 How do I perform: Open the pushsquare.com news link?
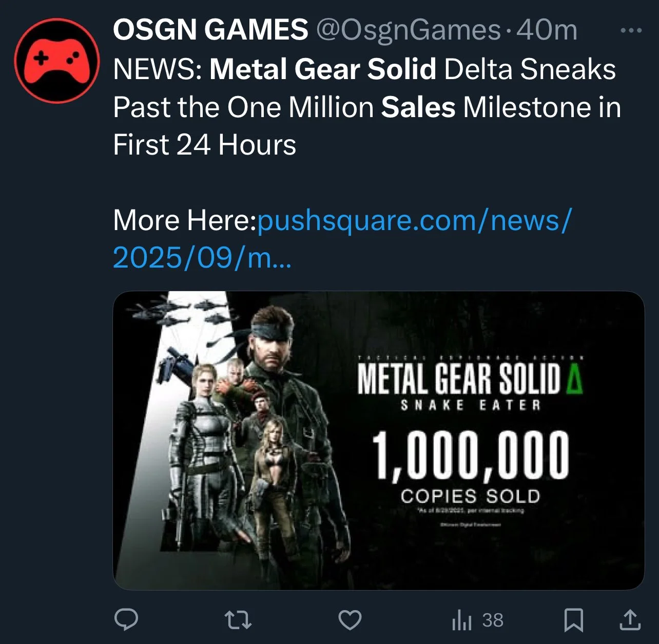click(414, 221)
